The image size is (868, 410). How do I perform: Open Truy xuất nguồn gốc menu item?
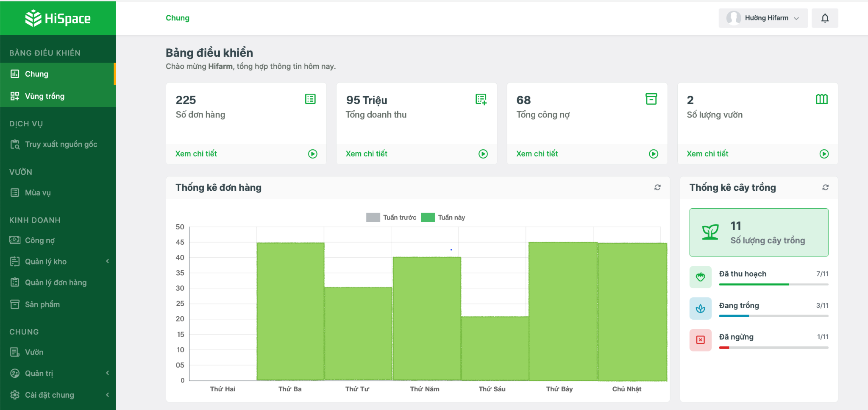tap(61, 144)
